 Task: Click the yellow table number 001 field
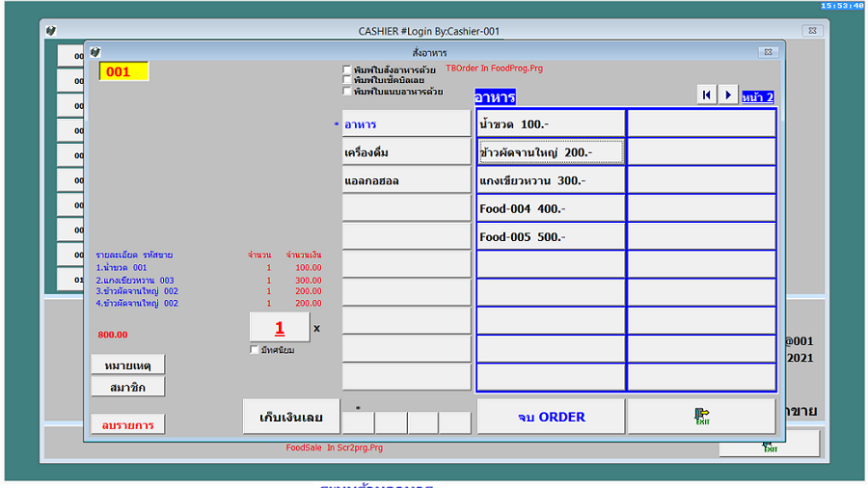[123, 71]
